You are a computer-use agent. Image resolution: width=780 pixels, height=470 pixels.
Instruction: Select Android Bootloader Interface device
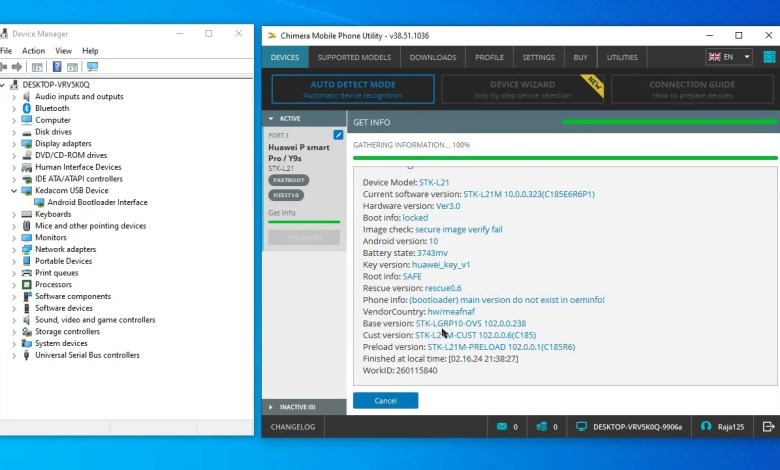(97, 202)
